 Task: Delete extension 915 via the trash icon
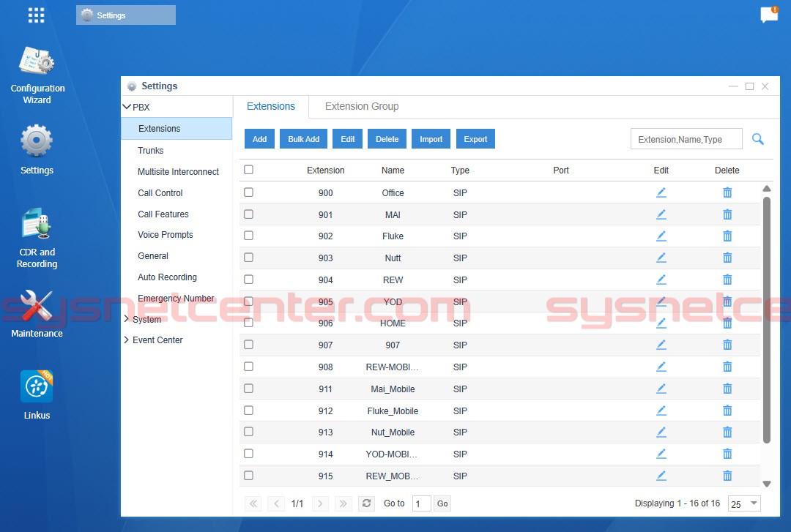click(727, 476)
